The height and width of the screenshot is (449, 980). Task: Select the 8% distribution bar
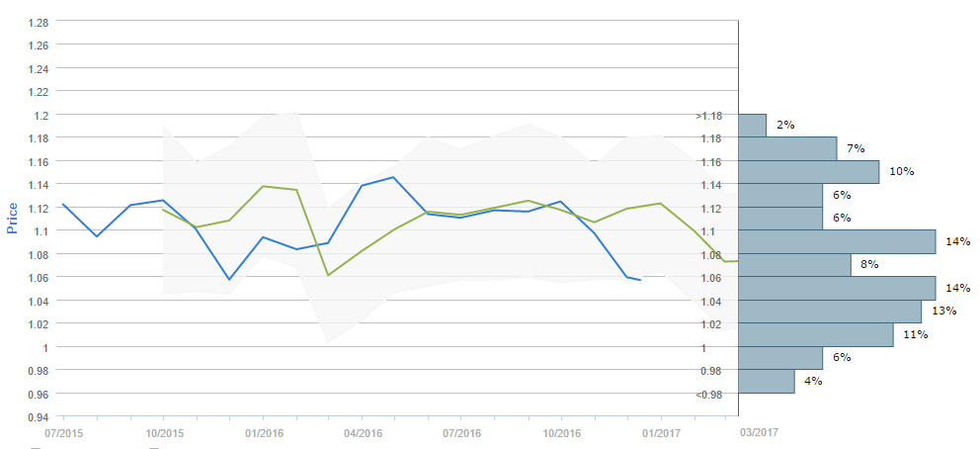pos(794,265)
